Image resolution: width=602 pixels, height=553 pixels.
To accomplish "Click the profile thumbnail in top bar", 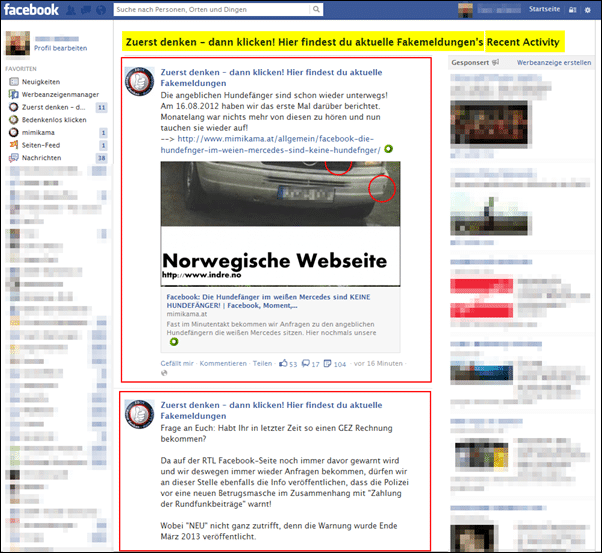I will click(x=465, y=10).
